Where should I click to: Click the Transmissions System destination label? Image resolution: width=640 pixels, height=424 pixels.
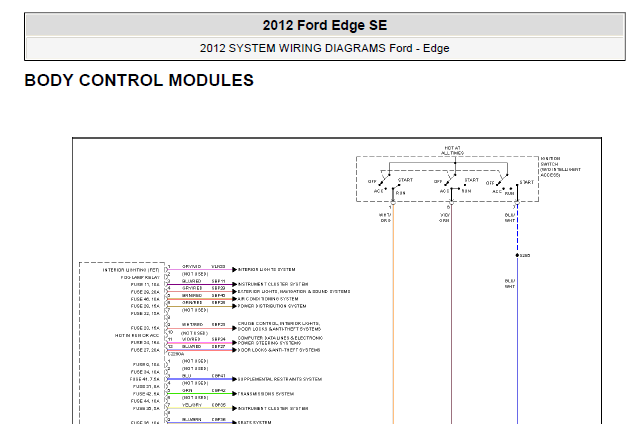tap(266, 394)
